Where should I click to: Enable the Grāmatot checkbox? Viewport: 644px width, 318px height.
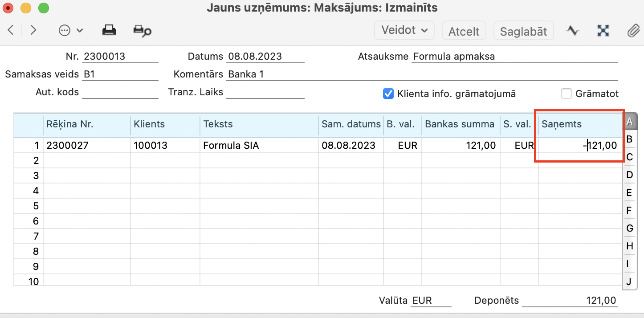click(x=567, y=94)
